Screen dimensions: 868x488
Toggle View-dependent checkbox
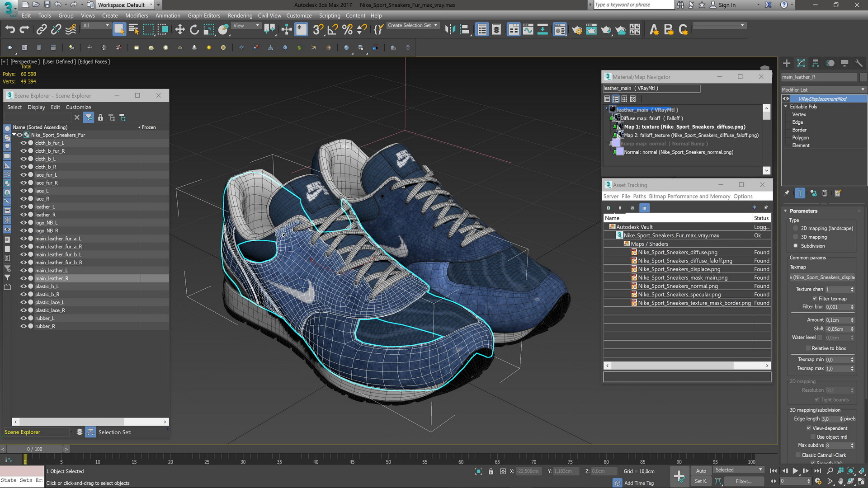tap(809, 428)
